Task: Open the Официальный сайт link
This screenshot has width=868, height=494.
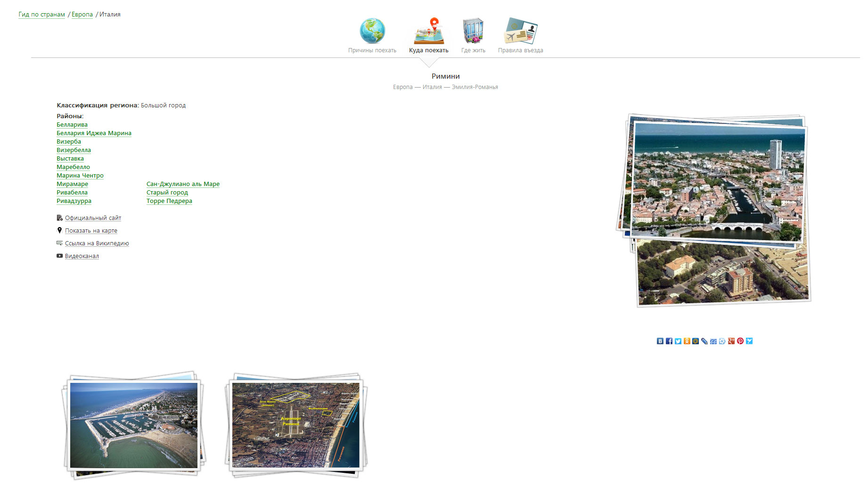Action: tap(93, 218)
